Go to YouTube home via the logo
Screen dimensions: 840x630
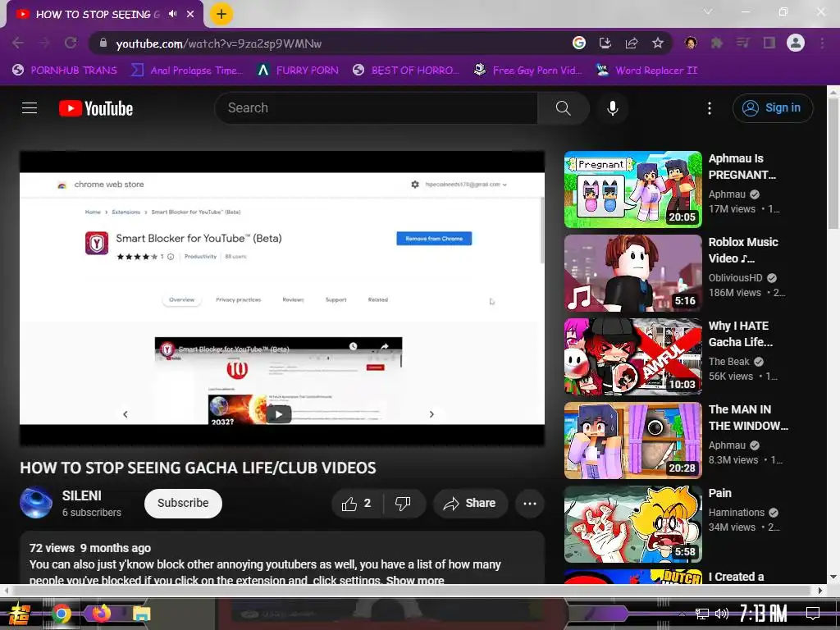click(96, 108)
